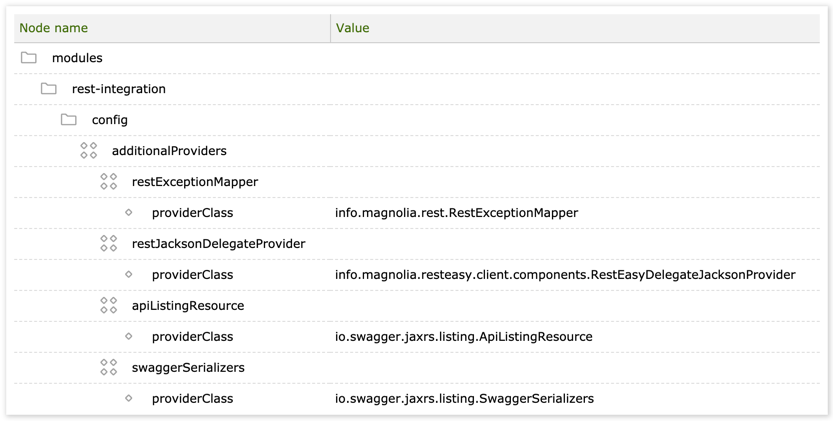
Task: Click property icon beside RestExceptionMapper providerClass
Action: (x=129, y=213)
